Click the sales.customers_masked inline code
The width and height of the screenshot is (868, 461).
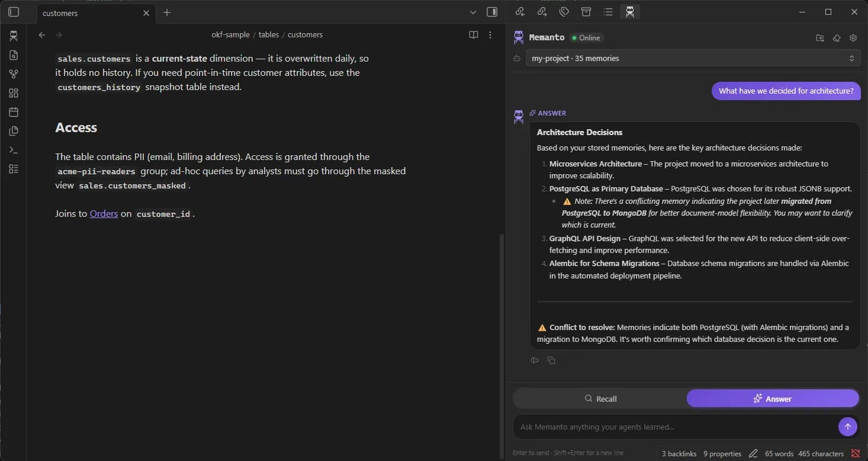[x=133, y=185]
